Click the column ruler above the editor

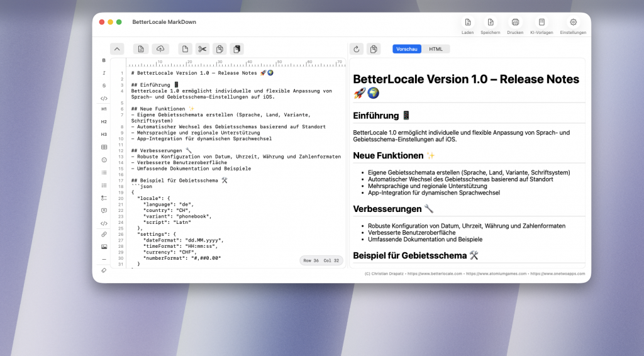236,63
